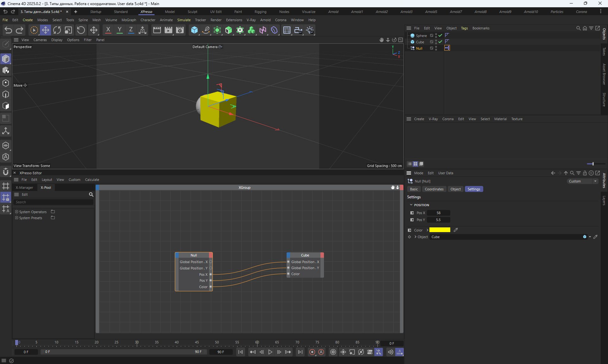608x364 pixels.
Task: Expand the System Operators tree item
Action: click(x=16, y=212)
